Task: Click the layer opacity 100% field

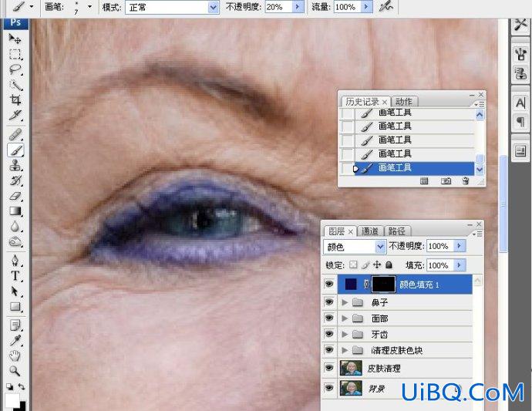Action: click(x=440, y=246)
